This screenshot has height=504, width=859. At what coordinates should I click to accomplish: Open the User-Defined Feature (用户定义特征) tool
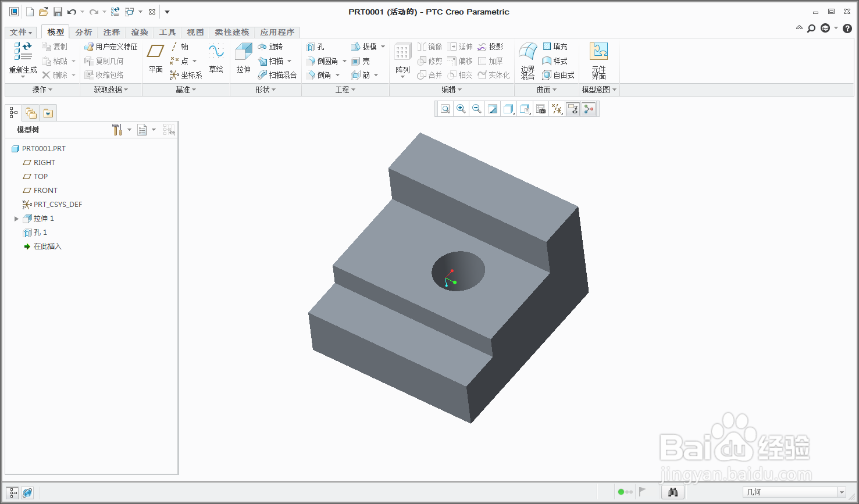[x=111, y=47]
